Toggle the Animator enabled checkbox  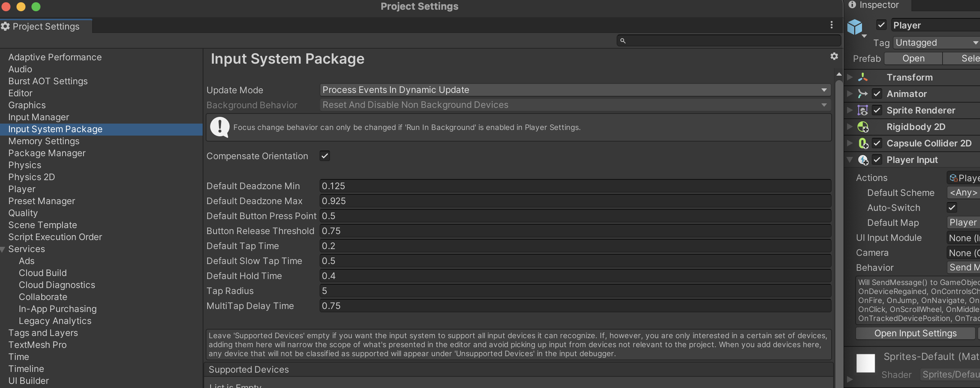(877, 94)
